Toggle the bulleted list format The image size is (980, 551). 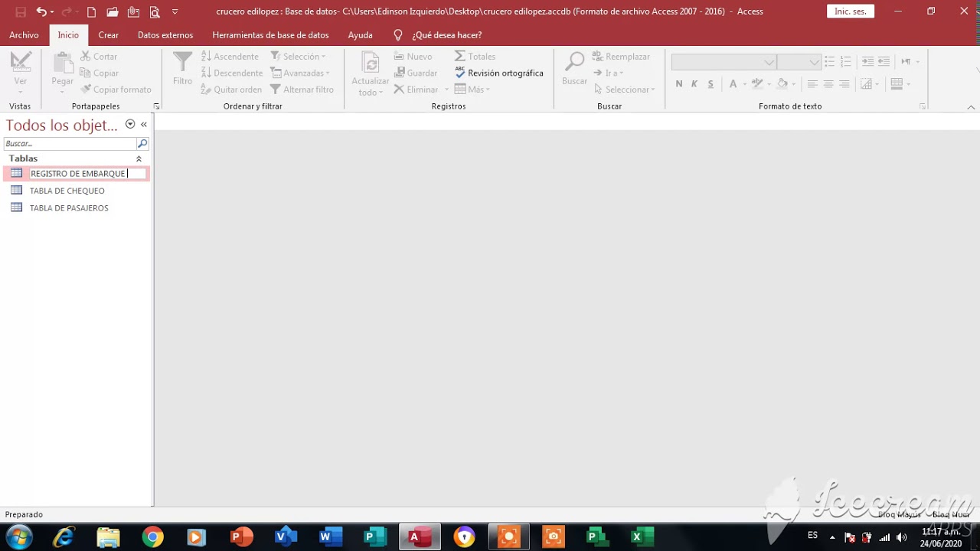tap(830, 61)
